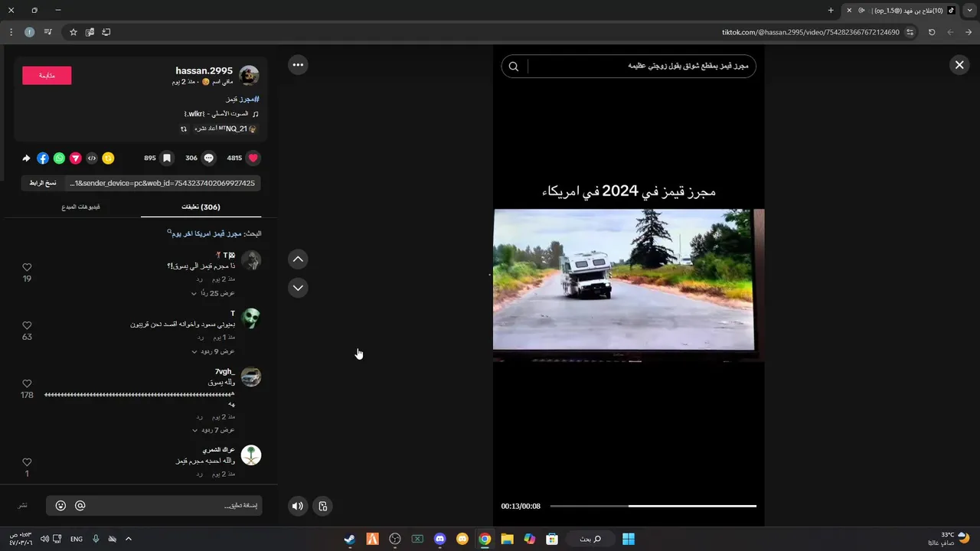The height and width of the screenshot is (551, 980).
Task: Insert a mention with the @ icon
Action: 80,506
